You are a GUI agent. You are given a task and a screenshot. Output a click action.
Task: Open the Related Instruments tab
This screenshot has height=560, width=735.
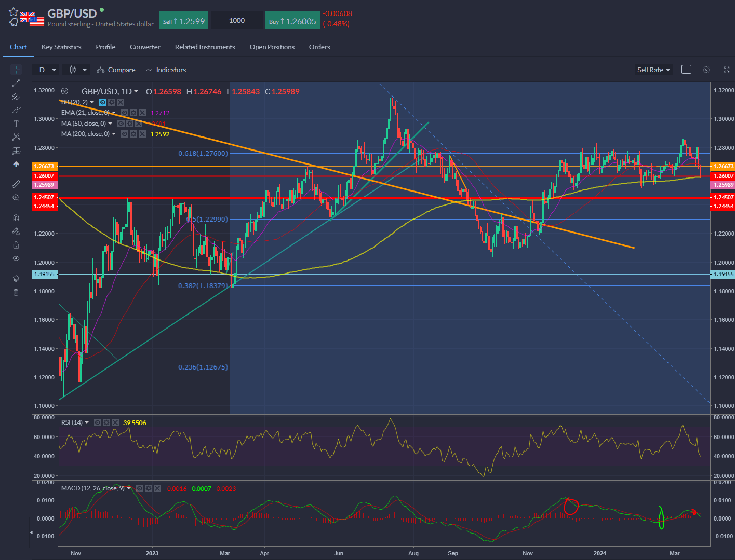[x=205, y=47]
